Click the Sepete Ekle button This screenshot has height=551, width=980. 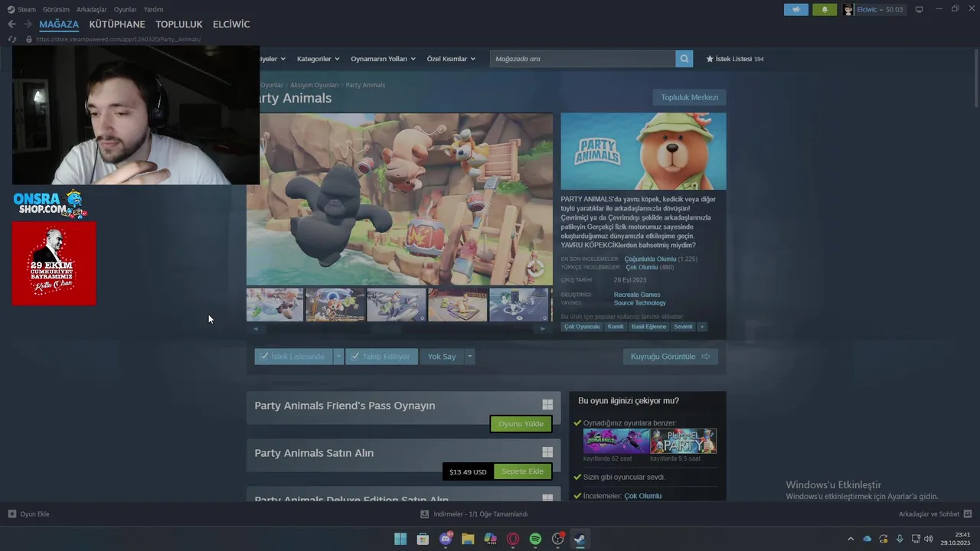click(522, 471)
